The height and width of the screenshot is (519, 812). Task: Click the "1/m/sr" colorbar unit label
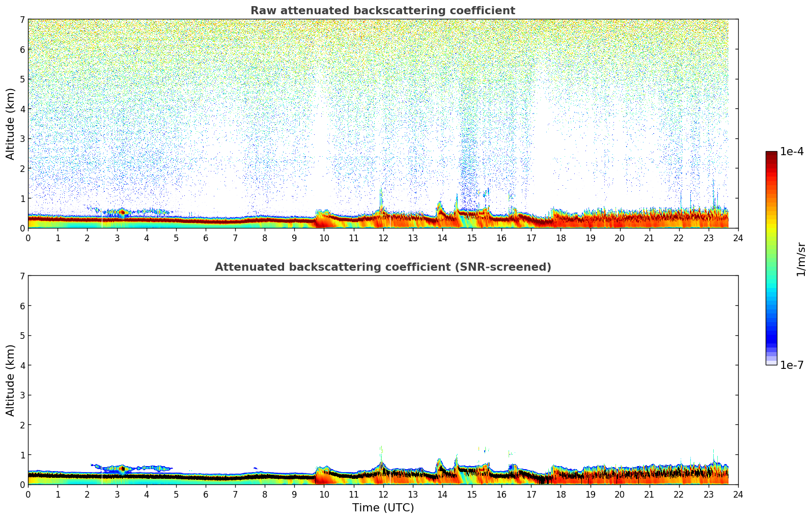[x=801, y=259]
